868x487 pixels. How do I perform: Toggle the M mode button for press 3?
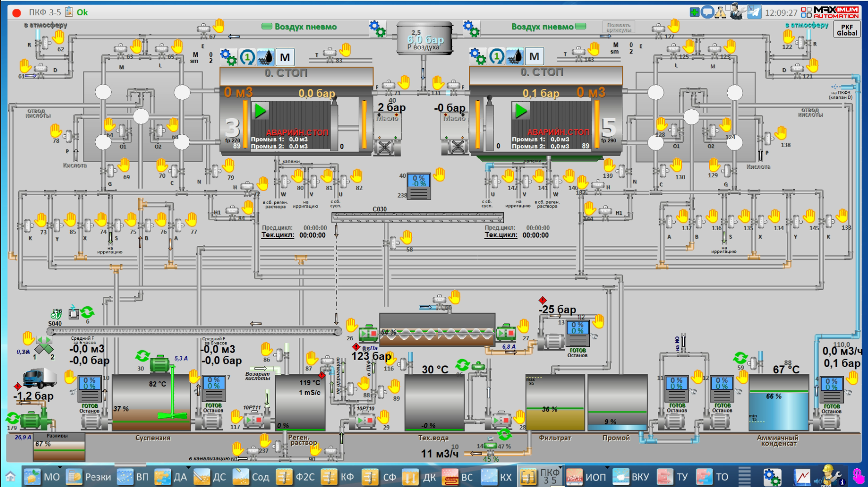[x=285, y=57]
